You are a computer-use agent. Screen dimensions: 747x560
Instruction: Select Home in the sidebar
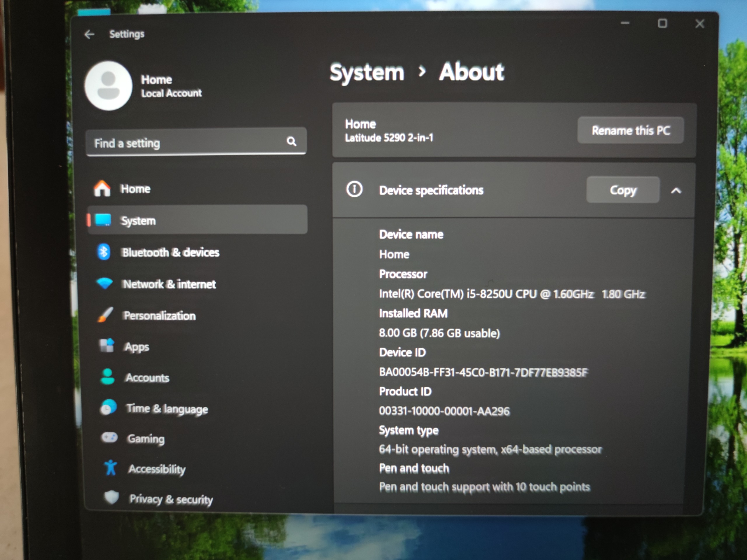pos(135,189)
